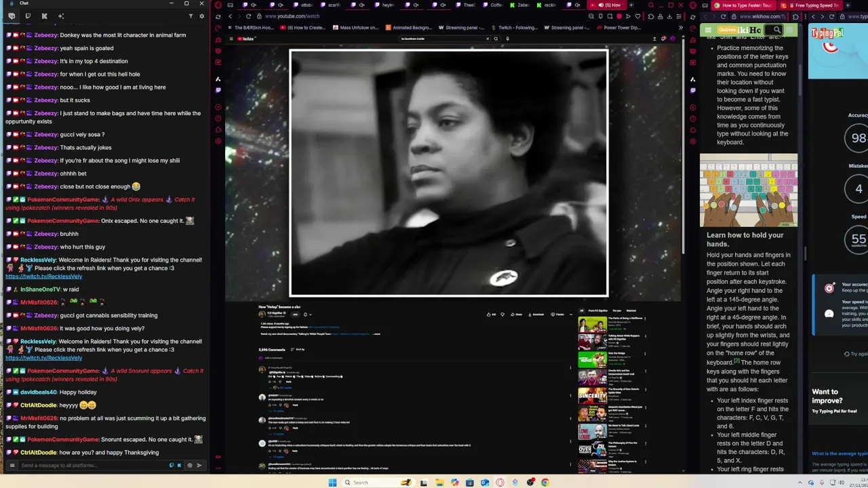
Task: Open second RecklessVely twitch.tv link in chat
Action: (43, 358)
